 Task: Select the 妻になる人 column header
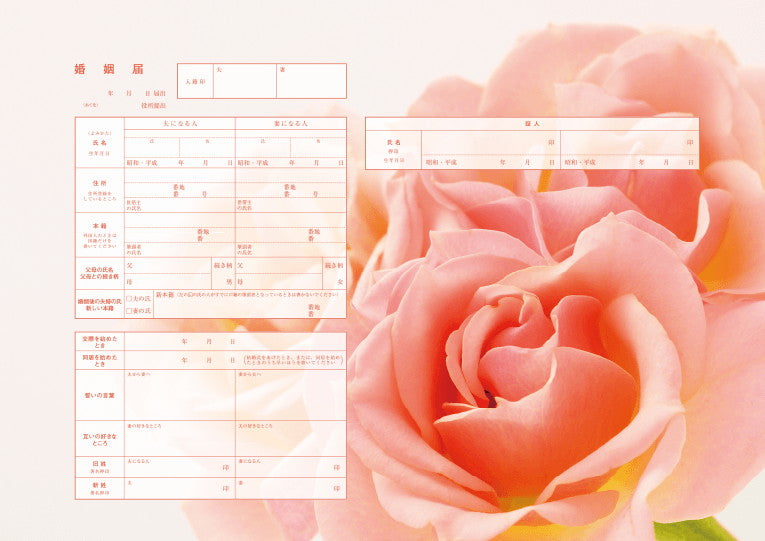point(291,123)
